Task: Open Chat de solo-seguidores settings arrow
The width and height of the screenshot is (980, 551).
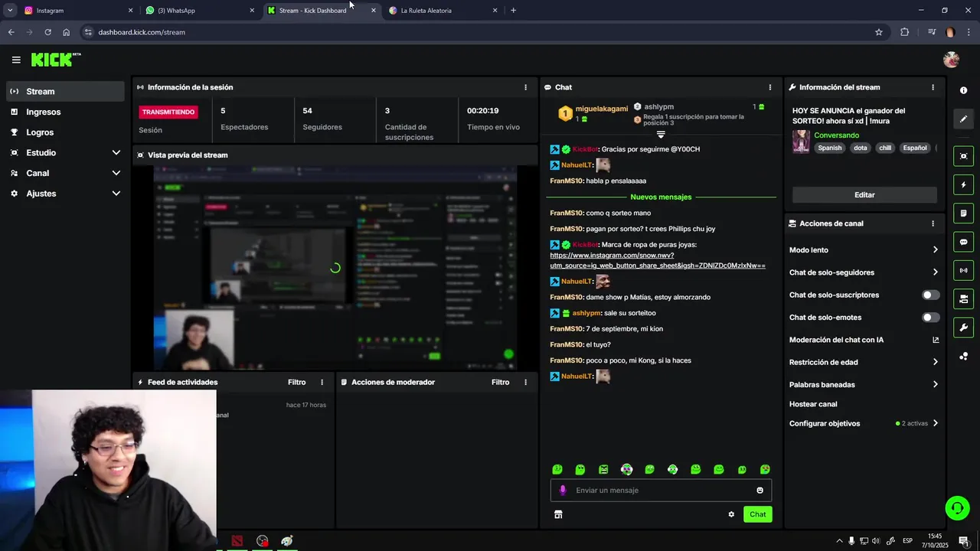Action: (x=935, y=272)
